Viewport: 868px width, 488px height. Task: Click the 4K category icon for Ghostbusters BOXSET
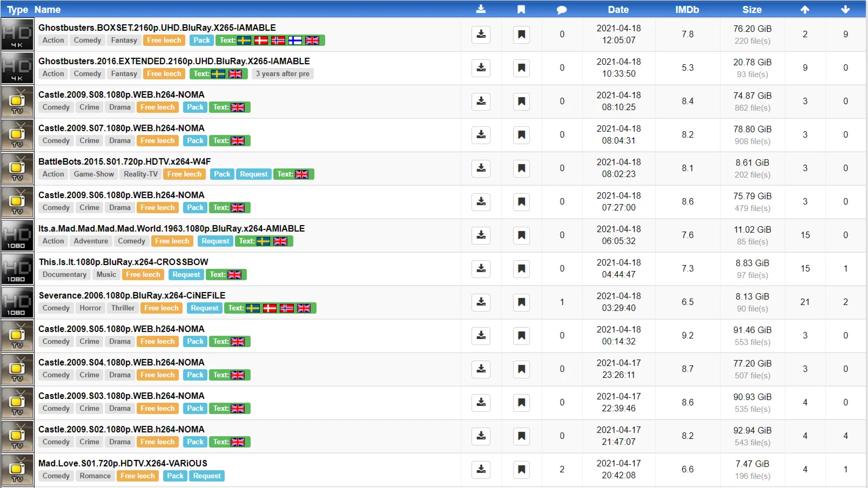point(17,35)
